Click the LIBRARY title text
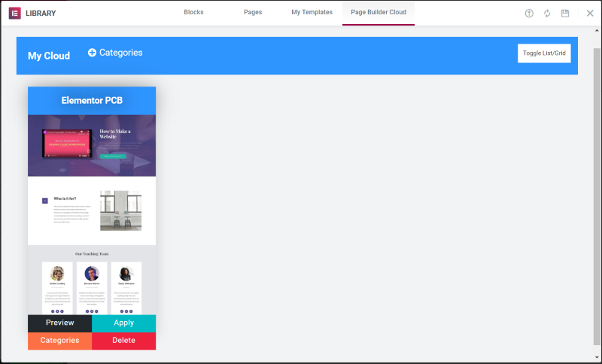Screen dimensions: 602x364 tap(41, 13)
